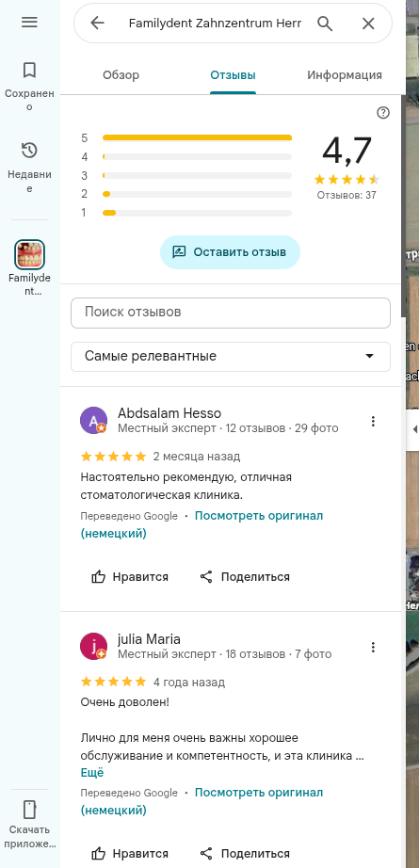Filter by 2-star rating bar
This screenshot has height=868, width=419.
(186, 194)
